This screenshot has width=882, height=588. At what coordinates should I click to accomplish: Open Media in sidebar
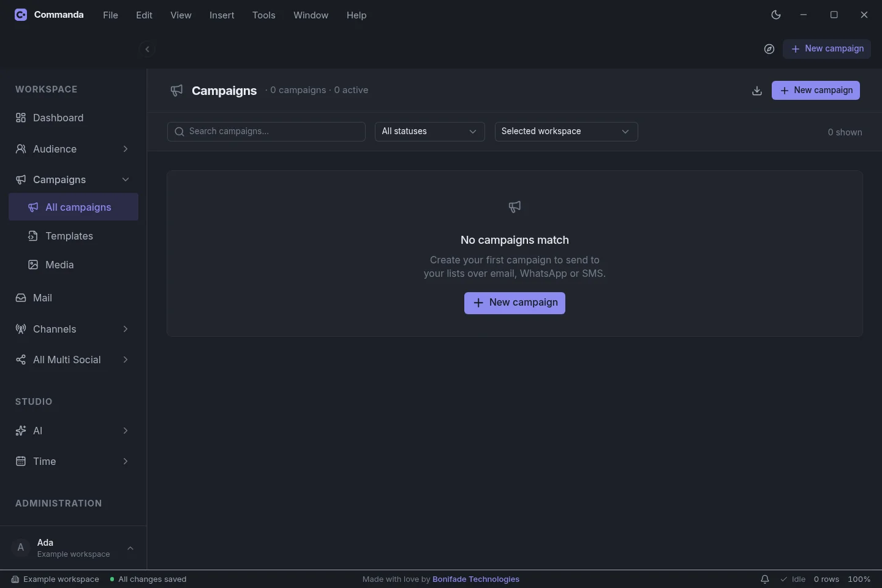click(73, 265)
